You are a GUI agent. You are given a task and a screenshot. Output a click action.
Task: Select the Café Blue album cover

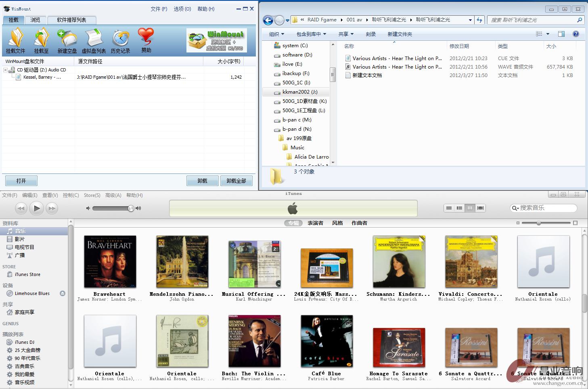click(x=326, y=341)
